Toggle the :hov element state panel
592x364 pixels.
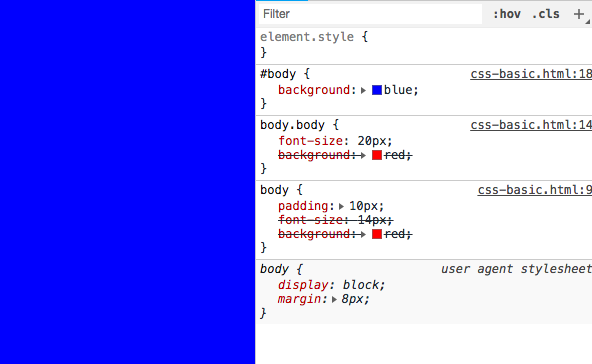click(x=507, y=14)
